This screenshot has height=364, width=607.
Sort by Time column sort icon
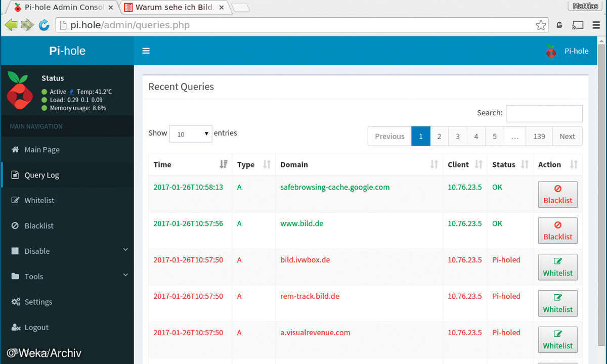pos(224,164)
